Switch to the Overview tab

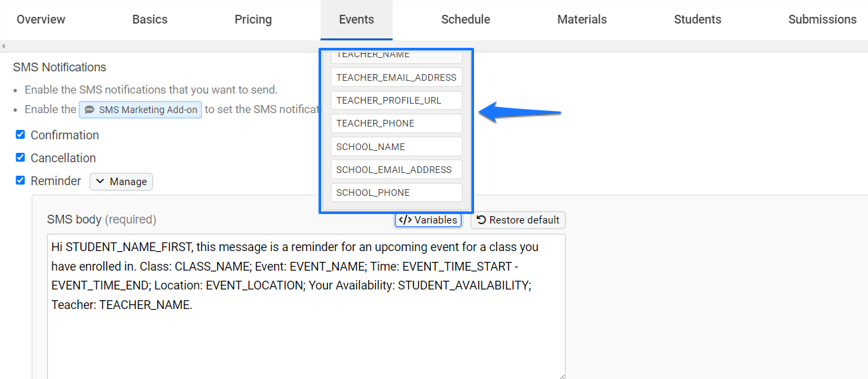[41, 20]
